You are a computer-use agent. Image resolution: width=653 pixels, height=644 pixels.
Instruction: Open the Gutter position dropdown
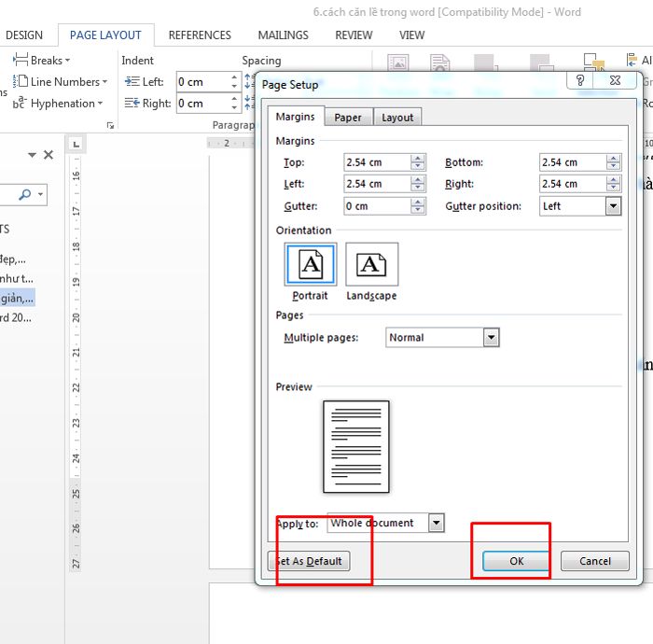pos(613,206)
